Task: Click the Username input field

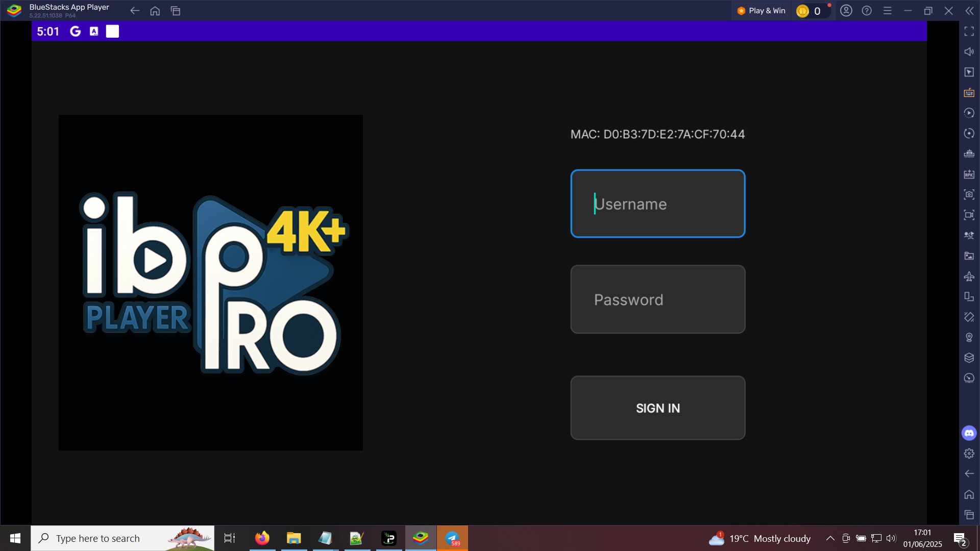Action: click(657, 204)
